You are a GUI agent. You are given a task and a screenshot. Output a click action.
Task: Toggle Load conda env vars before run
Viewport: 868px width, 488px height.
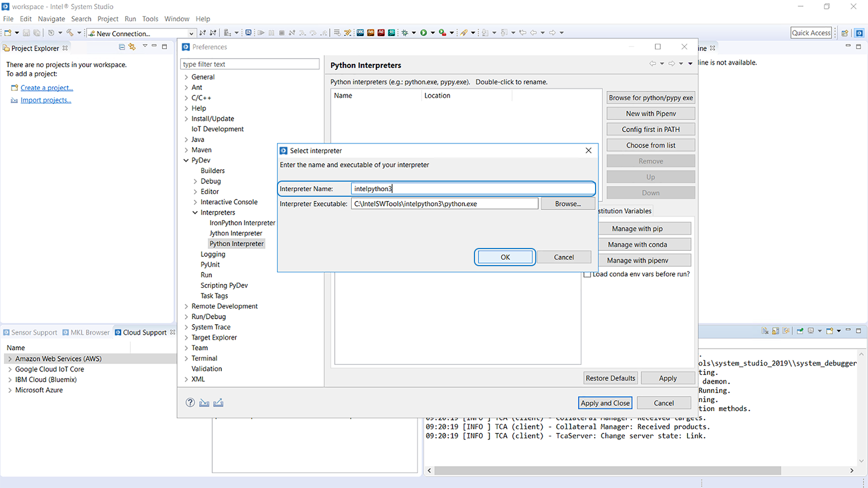coord(587,274)
